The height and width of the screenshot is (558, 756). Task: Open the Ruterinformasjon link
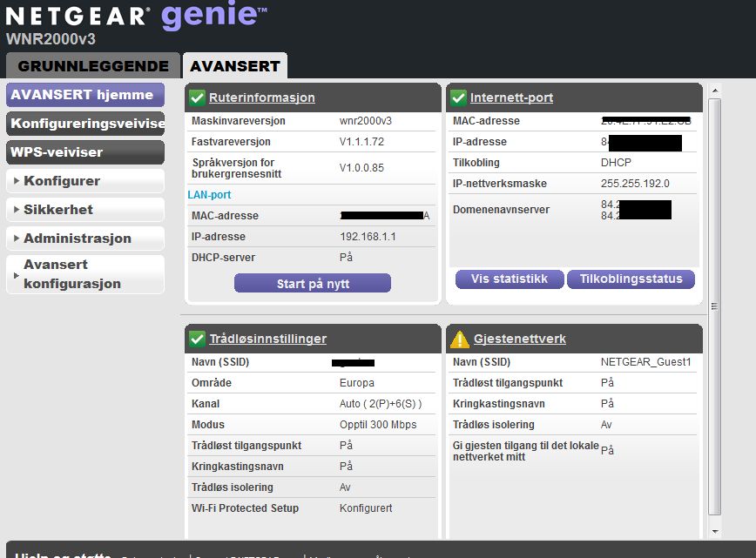pyautogui.click(x=262, y=97)
